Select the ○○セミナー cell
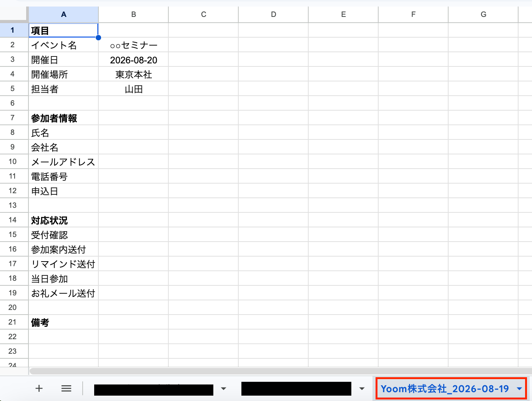Viewport: 532px width, 401px height. (x=133, y=45)
